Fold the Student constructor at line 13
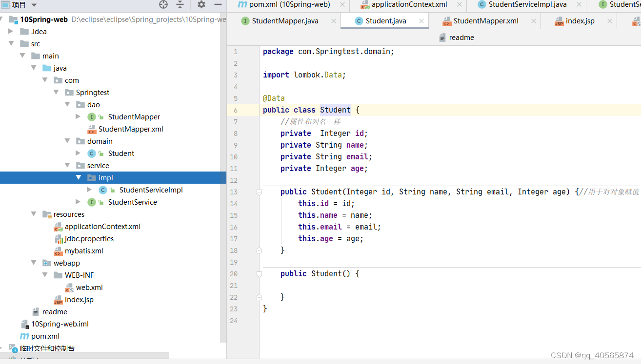 pos(260,192)
